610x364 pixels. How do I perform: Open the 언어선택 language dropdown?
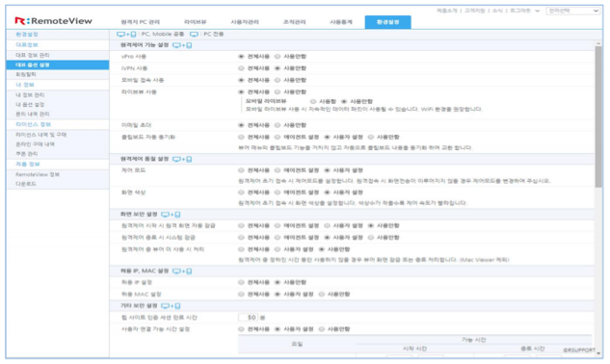click(x=572, y=11)
